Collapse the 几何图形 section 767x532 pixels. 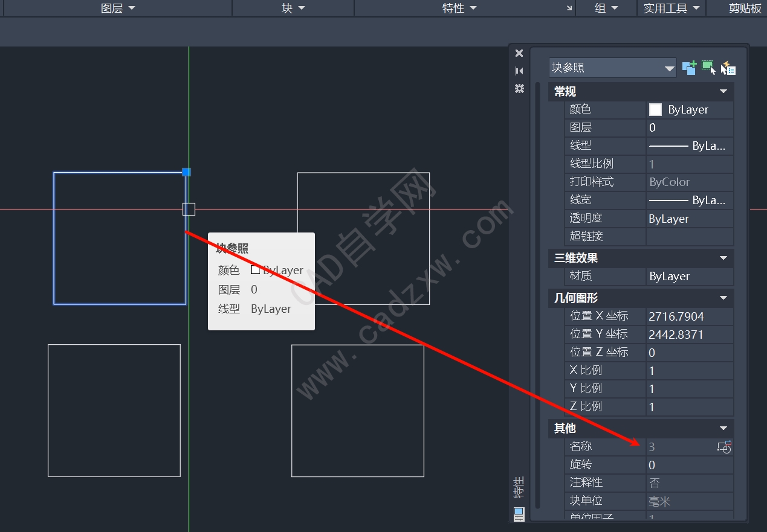pos(723,298)
